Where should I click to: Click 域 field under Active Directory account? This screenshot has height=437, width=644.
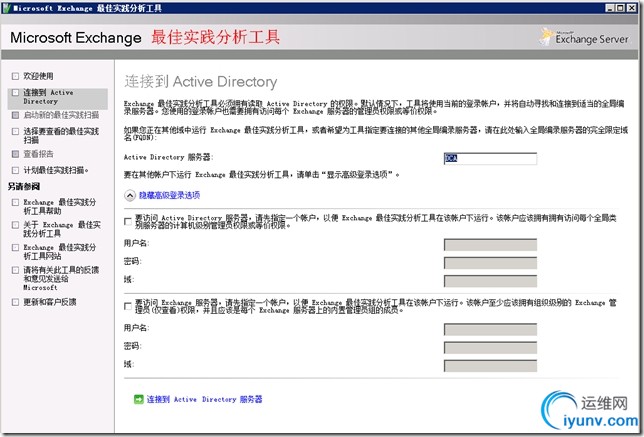click(490, 281)
